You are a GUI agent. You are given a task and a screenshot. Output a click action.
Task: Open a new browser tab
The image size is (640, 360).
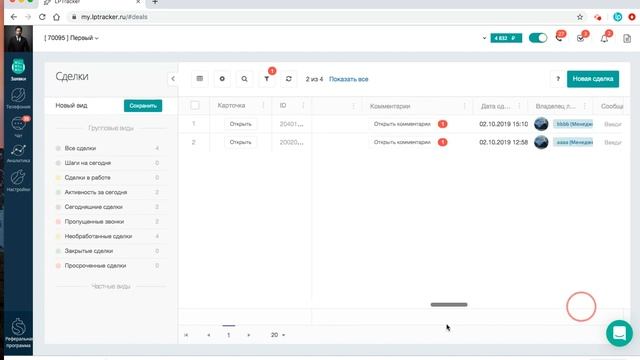click(x=155, y=2)
